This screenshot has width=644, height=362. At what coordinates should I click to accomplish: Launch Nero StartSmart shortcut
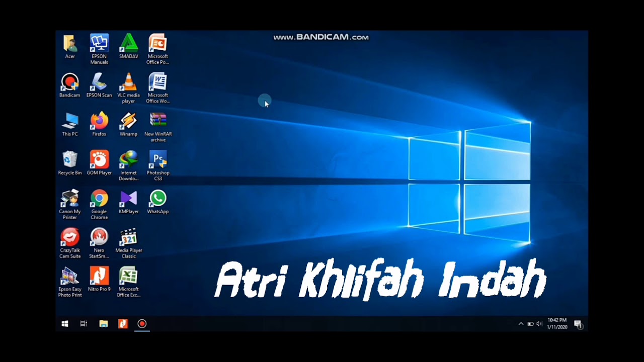(99, 243)
